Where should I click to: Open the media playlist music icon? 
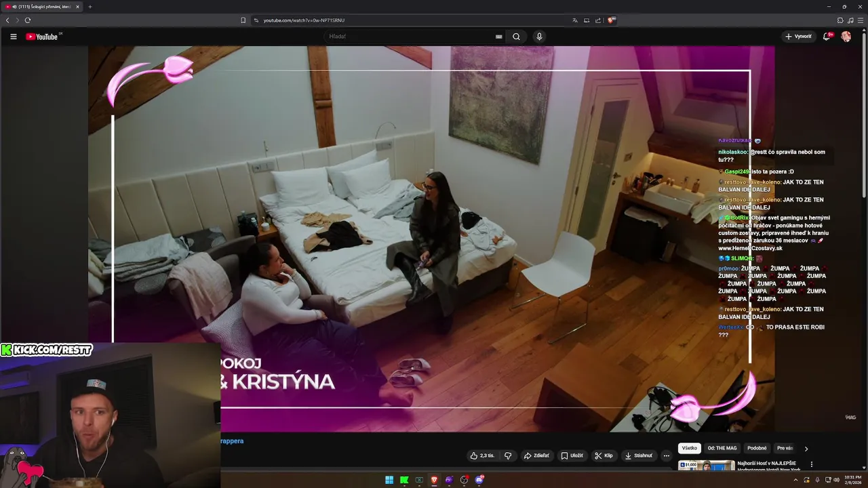coord(850,20)
